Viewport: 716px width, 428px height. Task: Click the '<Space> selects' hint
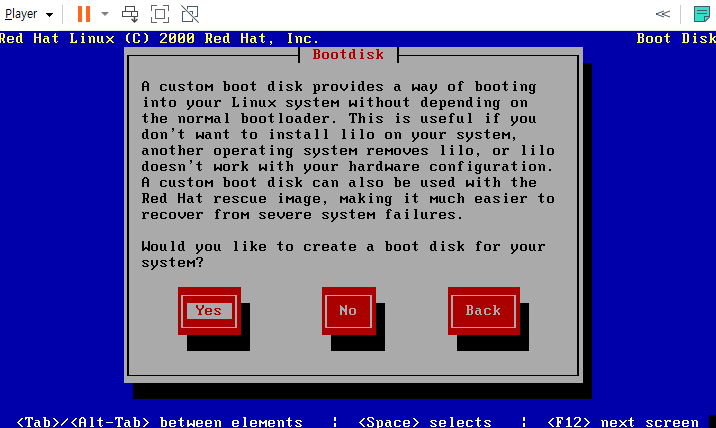click(x=425, y=422)
